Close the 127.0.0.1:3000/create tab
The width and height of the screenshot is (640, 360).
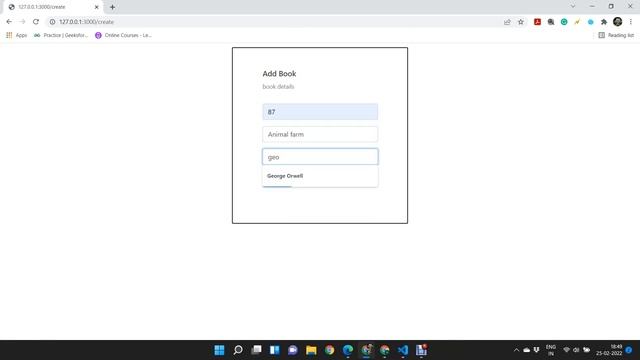pos(97,7)
